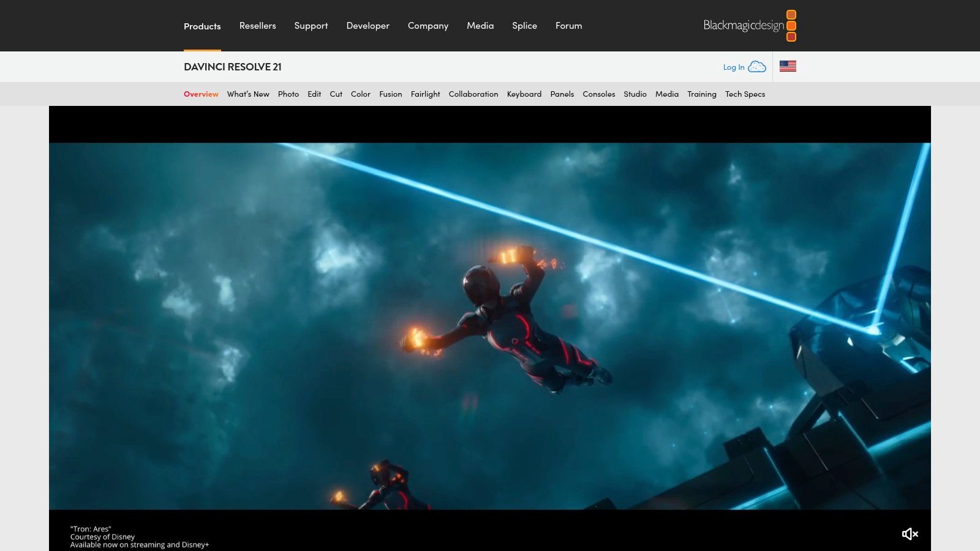Open the Photo tab
This screenshot has width=980, height=551.
coord(288,94)
